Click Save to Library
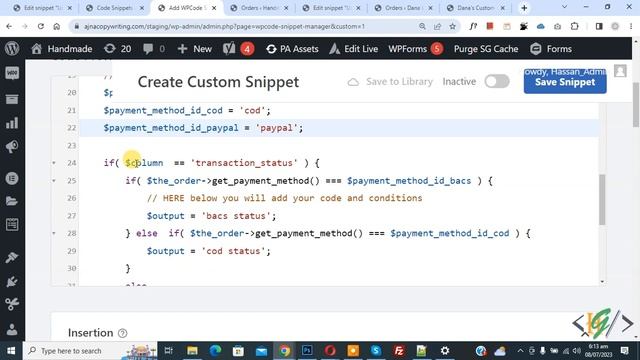This screenshot has height=360, width=640. click(390, 82)
